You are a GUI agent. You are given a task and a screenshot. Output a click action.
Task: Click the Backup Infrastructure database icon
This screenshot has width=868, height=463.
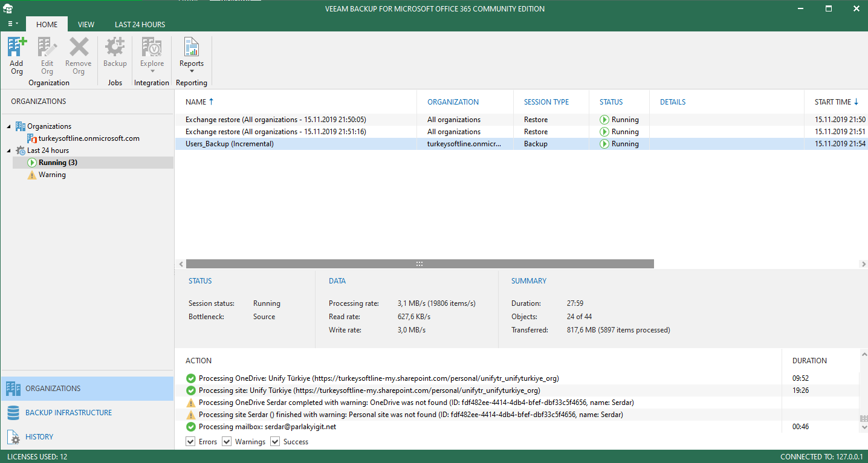pyautogui.click(x=13, y=413)
